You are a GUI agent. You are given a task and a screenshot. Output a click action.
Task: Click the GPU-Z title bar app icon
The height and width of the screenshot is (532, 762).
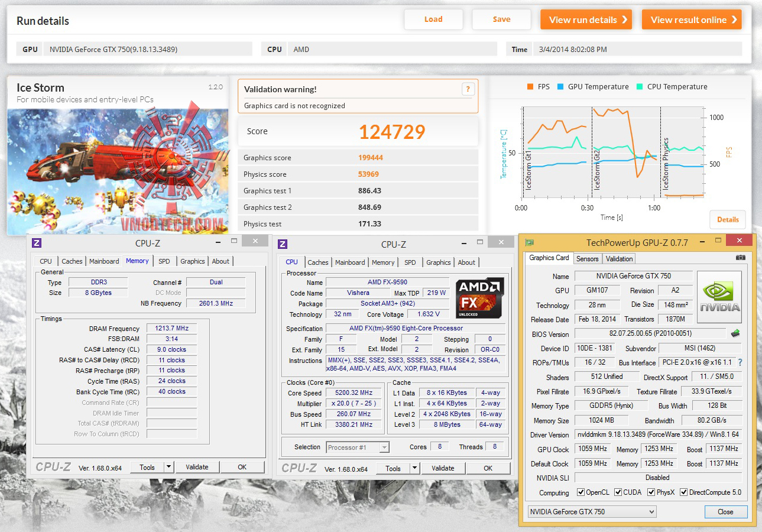coord(530,242)
